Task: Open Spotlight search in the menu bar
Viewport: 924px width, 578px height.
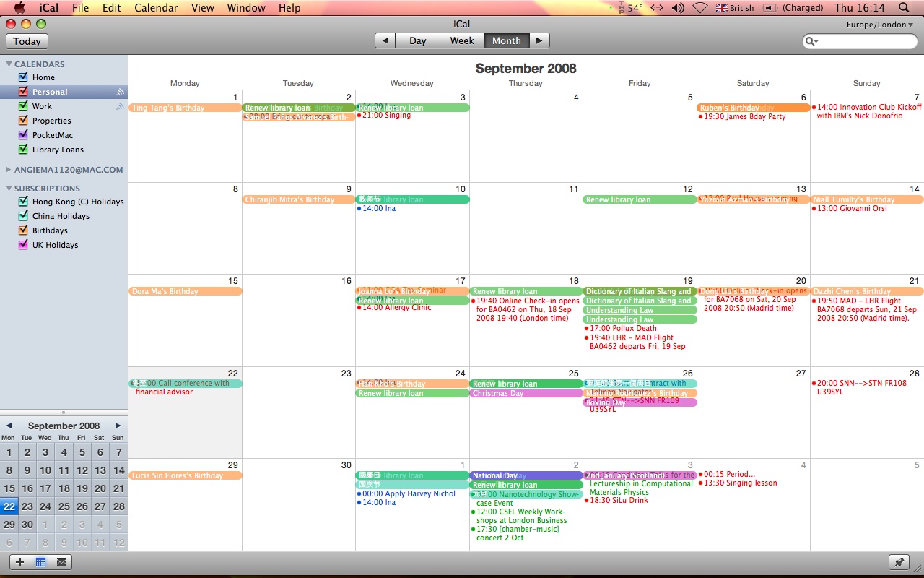Action: [x=904, y=8]
